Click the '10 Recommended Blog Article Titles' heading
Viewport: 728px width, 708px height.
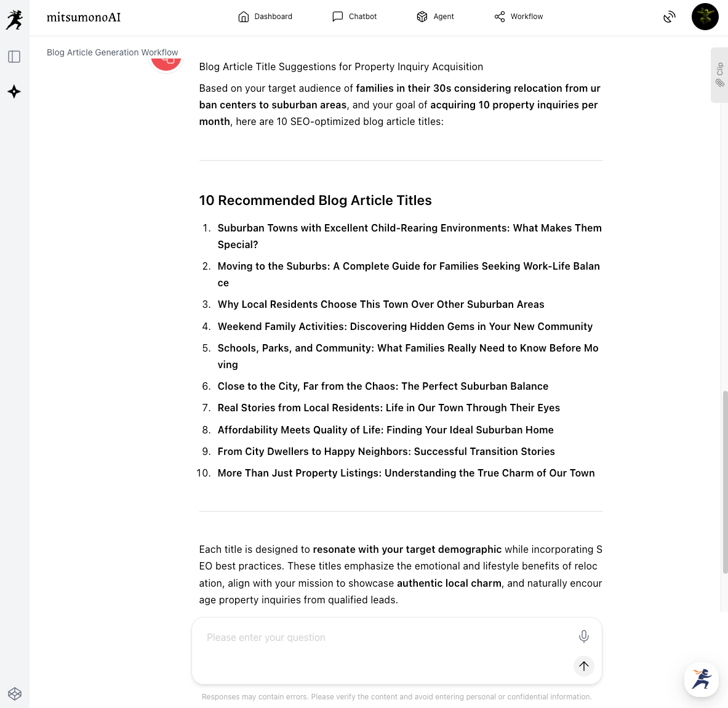315,201
